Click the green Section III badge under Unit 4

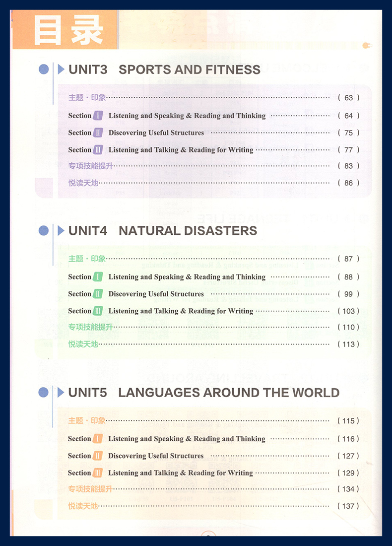(98, 311)
